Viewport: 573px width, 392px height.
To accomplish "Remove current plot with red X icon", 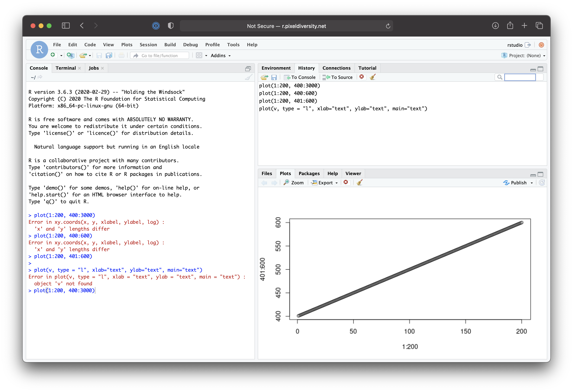I will (x=346, y=183).
